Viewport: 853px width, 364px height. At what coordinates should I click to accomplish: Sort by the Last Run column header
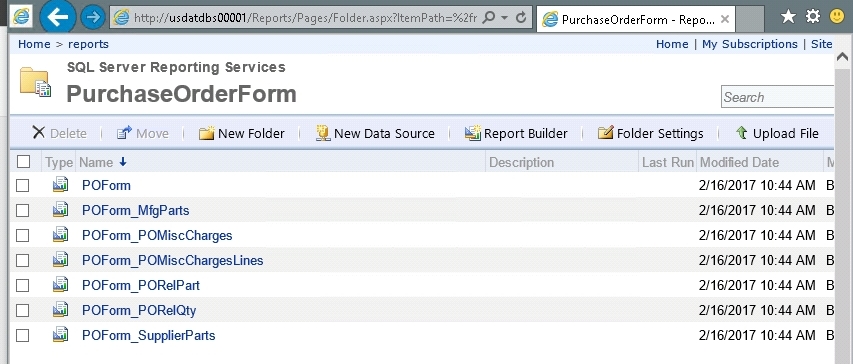click(x=668, y=162)
